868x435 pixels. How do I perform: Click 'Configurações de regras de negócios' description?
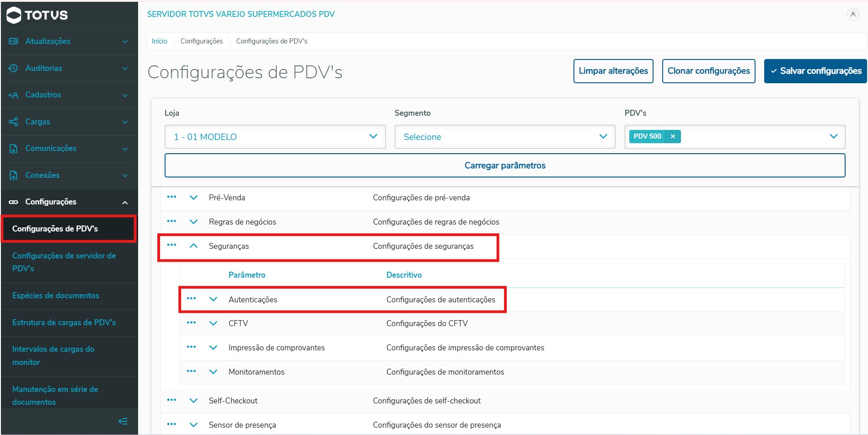point(436,222)
